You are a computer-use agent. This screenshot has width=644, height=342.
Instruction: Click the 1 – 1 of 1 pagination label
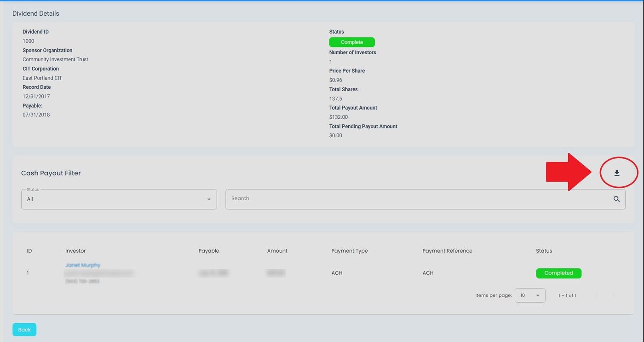point(567,296)
